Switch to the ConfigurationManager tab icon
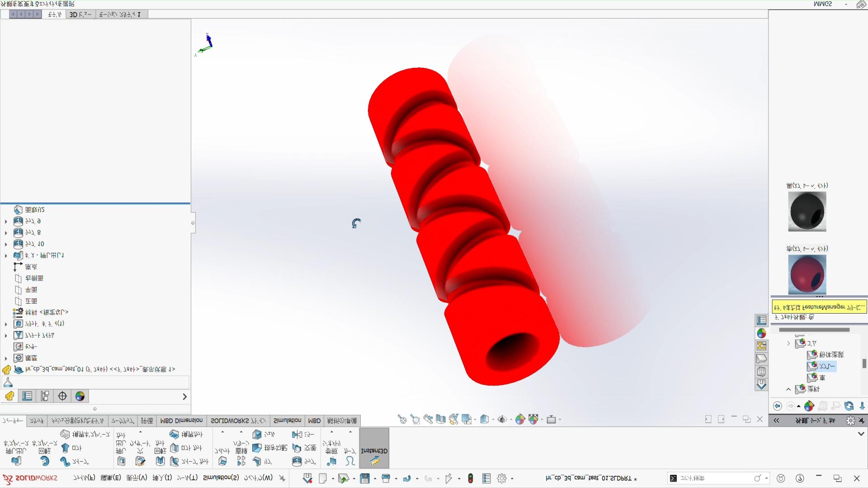868x488 pixels. coord(45,396)
